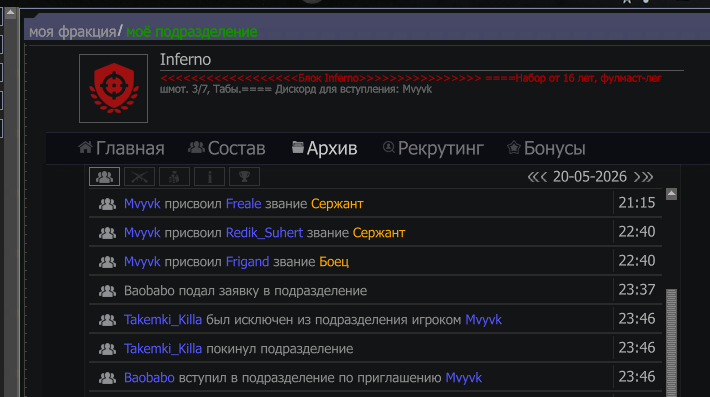
Task: Switch to the Состав tab
Action: 227,148
